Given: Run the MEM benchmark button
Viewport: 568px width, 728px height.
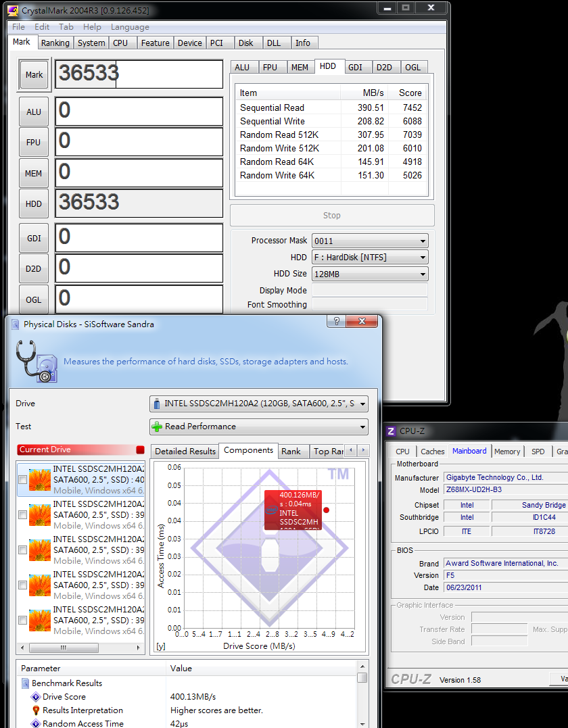Looking at the screenshot, I should tap(34, 173).
